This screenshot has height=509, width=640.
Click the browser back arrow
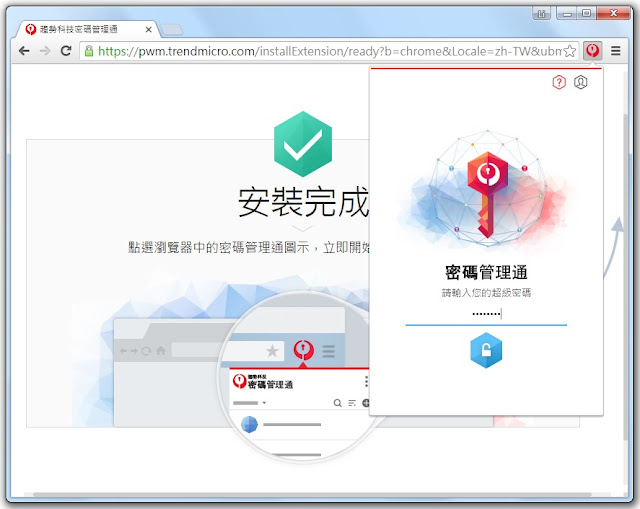pos(24,51)
